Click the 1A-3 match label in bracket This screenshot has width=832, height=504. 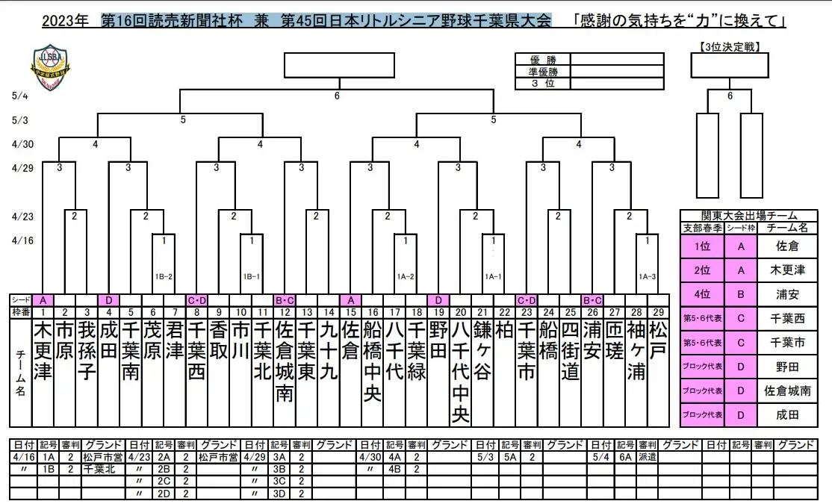coord(647,276)
